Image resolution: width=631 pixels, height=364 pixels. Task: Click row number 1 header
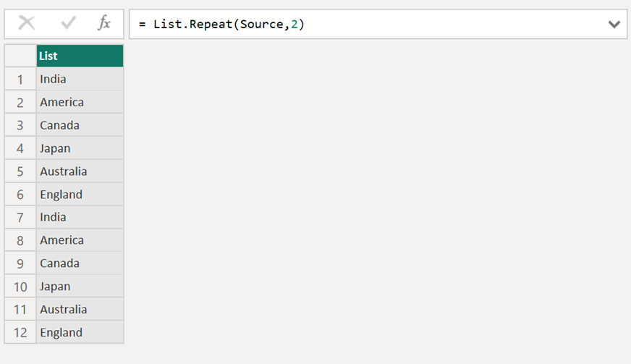[20, 79]
